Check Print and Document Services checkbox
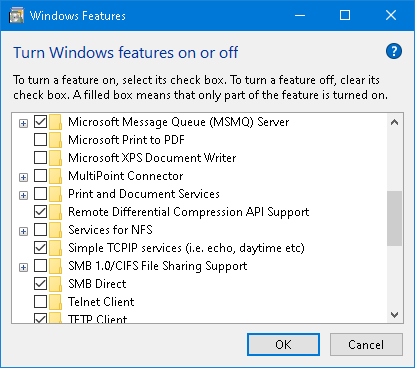Viewport: 415px width, 368px height. (40, 194)
